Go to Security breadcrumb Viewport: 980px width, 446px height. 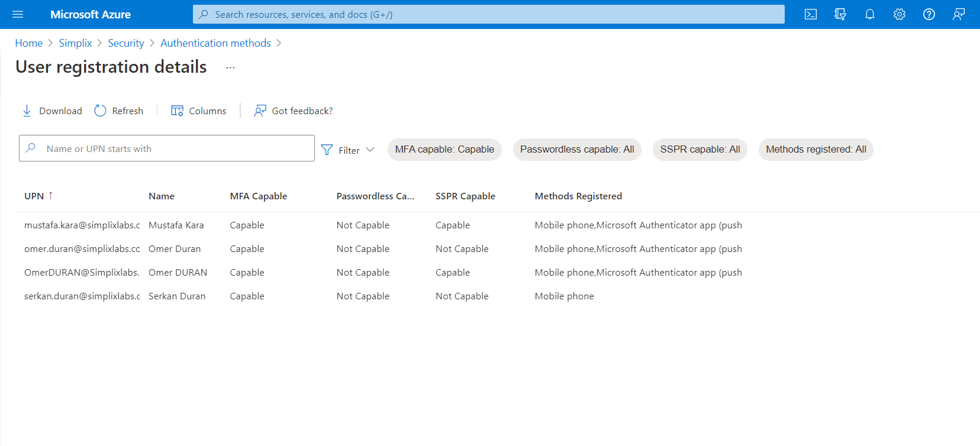[126, 43]
